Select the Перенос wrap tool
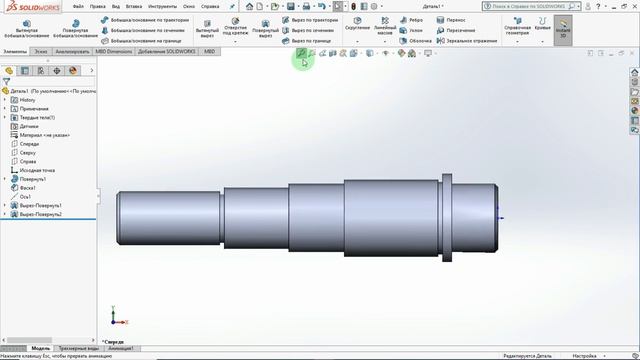Screen dimensions: 640x360 451,20
